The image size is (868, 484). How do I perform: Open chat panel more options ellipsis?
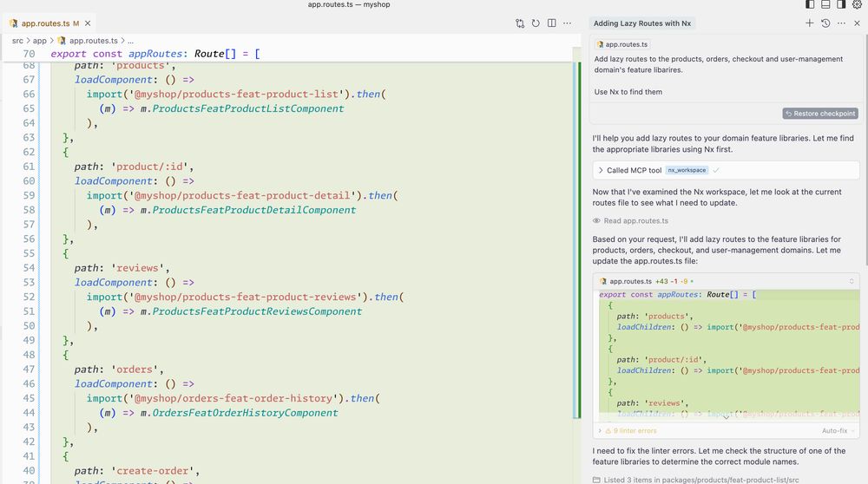[841, 23]
